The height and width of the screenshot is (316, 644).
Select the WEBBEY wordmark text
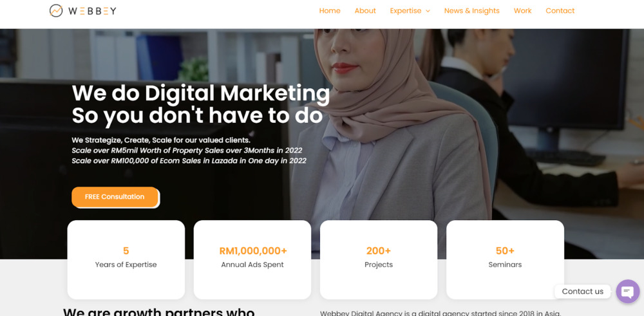coord(92,11)
